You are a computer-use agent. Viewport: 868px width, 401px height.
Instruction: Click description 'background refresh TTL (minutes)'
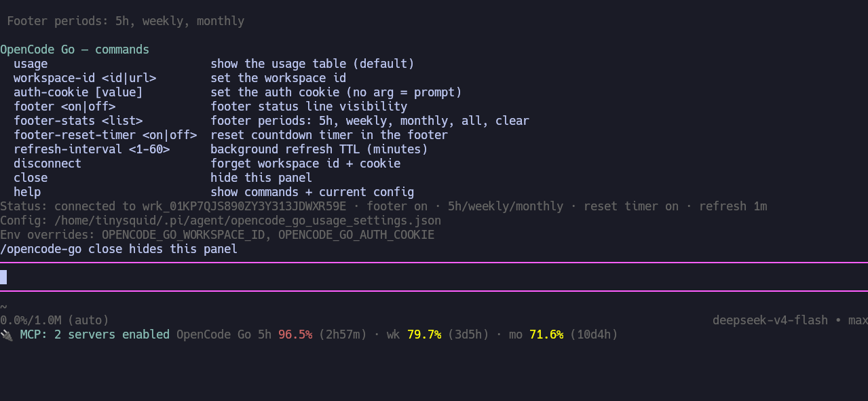pyautogui.click(x=319, y=149)
